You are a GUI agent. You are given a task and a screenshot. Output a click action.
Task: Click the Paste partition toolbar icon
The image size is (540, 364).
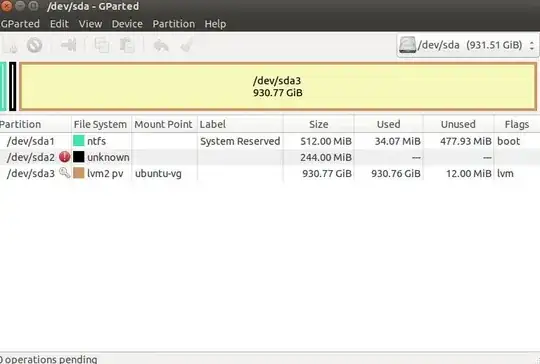click(127, 45)
